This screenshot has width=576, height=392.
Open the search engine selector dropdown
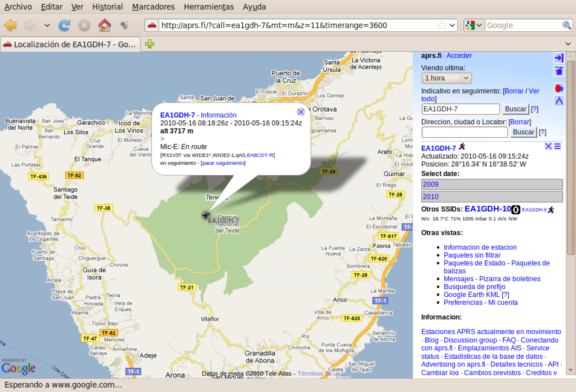[474, 25]
